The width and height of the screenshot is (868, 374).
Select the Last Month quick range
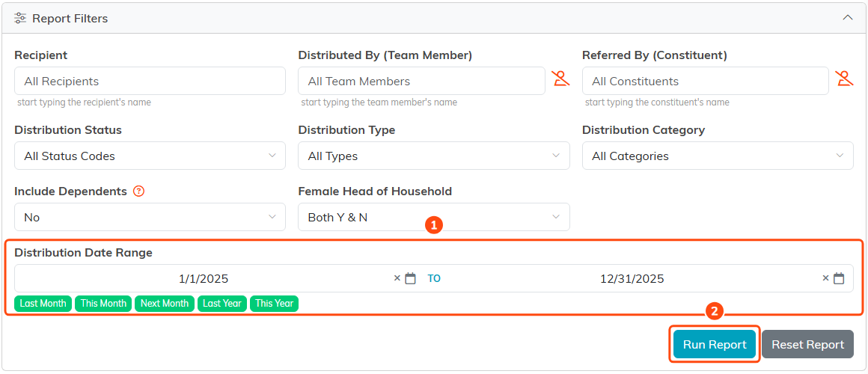[x=43, y=304]
